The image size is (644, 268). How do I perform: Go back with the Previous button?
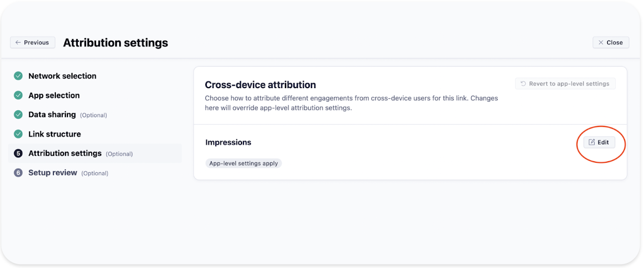pos(32,43)
